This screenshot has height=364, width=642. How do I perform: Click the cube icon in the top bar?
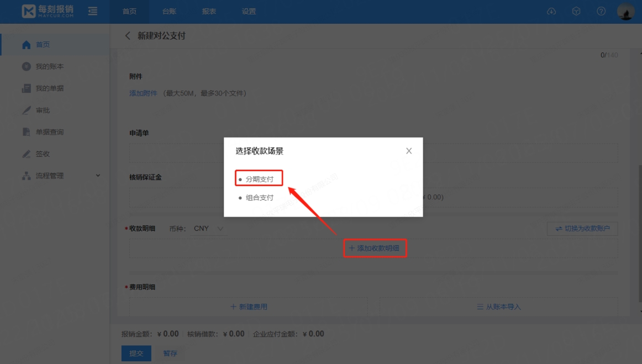(576, 11)
